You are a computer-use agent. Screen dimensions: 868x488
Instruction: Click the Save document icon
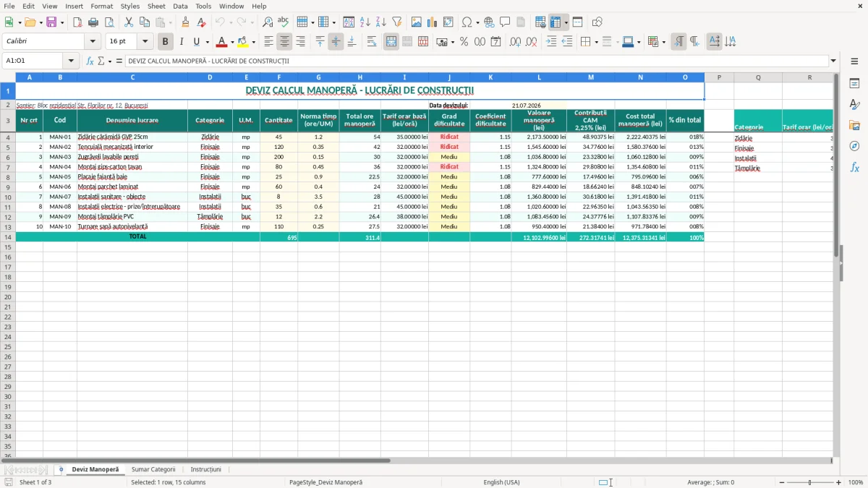(x=51, y=22)
